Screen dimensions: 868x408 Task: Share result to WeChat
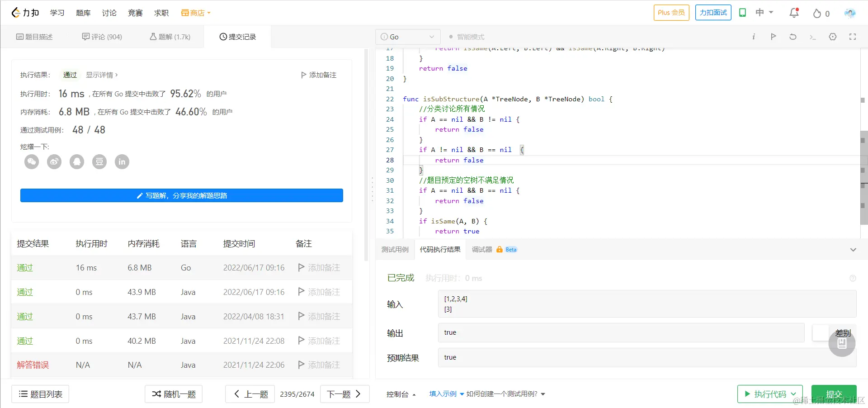click(x=32, y=161)
